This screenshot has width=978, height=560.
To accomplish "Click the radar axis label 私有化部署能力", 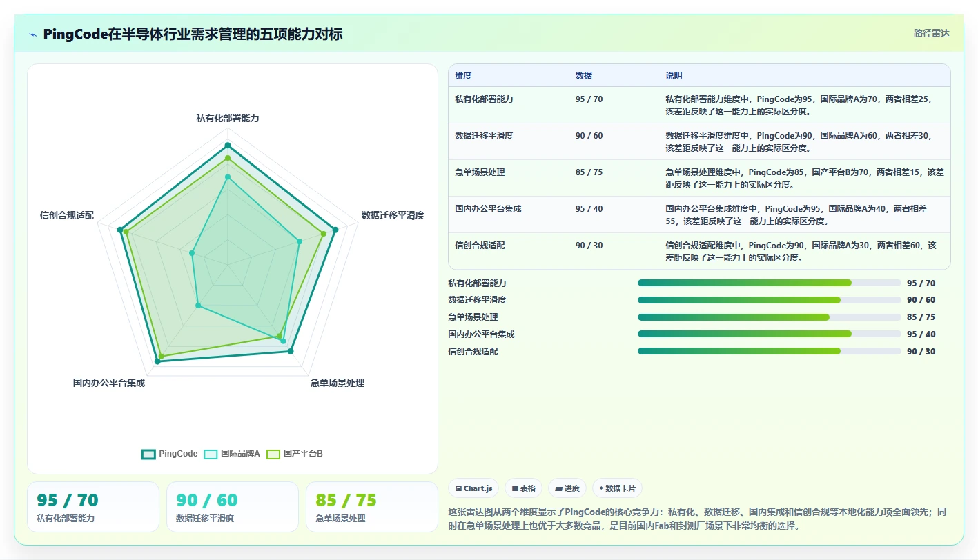I will tap(228, 119).
